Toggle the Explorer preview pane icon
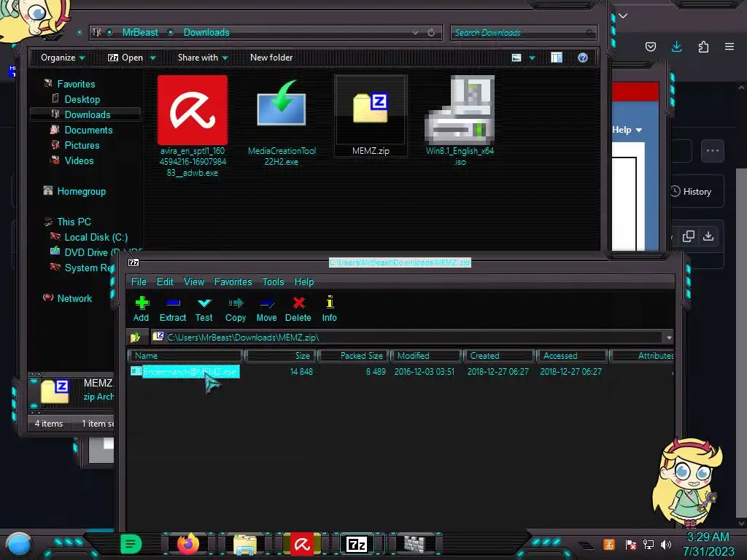This screenshot has height=560, width=747. point(557,58)
